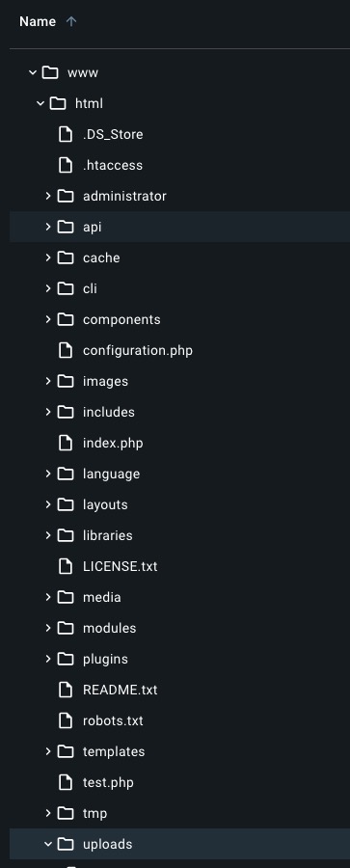Screen dimensions: 350x868
Task: Collapse the uploads folder chevron
Action: pos(48,844)
